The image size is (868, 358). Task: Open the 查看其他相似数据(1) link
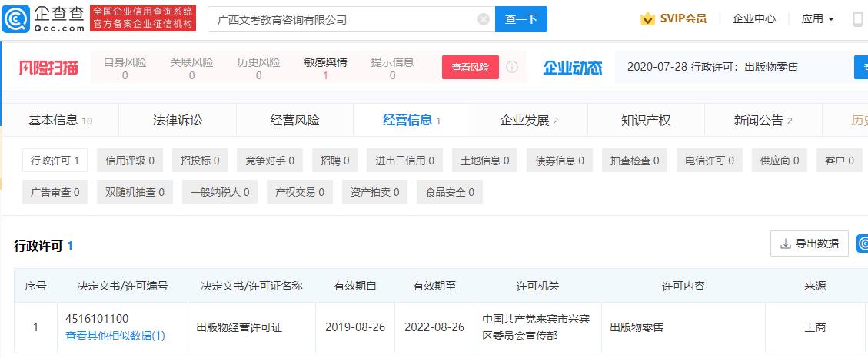tap(115, 336)
